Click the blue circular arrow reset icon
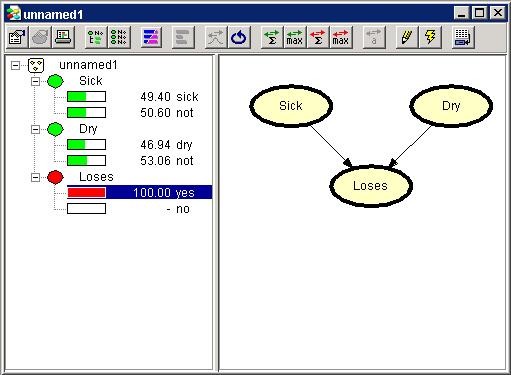This screenshot has width=511, height=375. click(239, 37)
